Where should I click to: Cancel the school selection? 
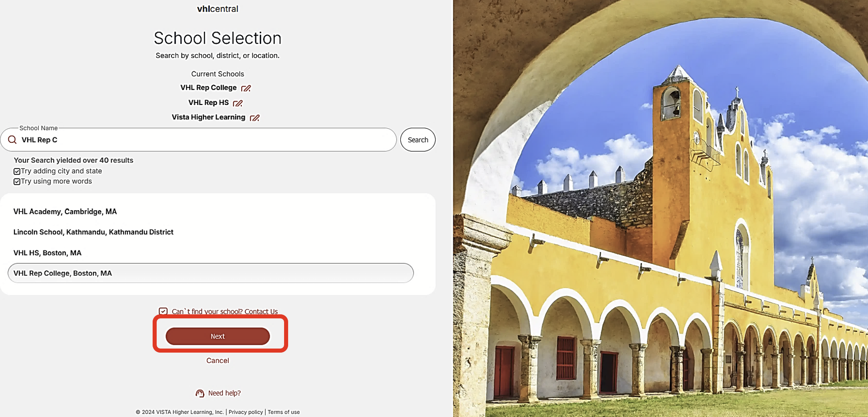(217, 360)
